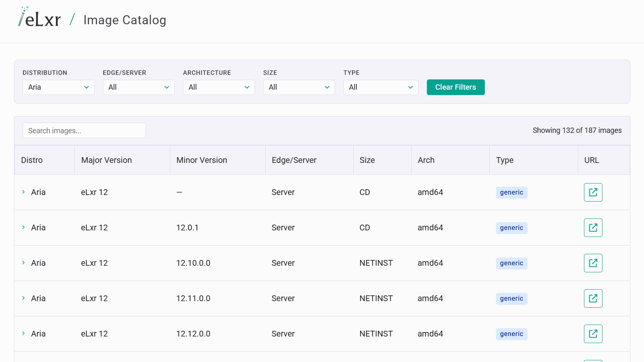Click the Image Catalog page title
Screen dimensions: 644x362
click(125, 20)
